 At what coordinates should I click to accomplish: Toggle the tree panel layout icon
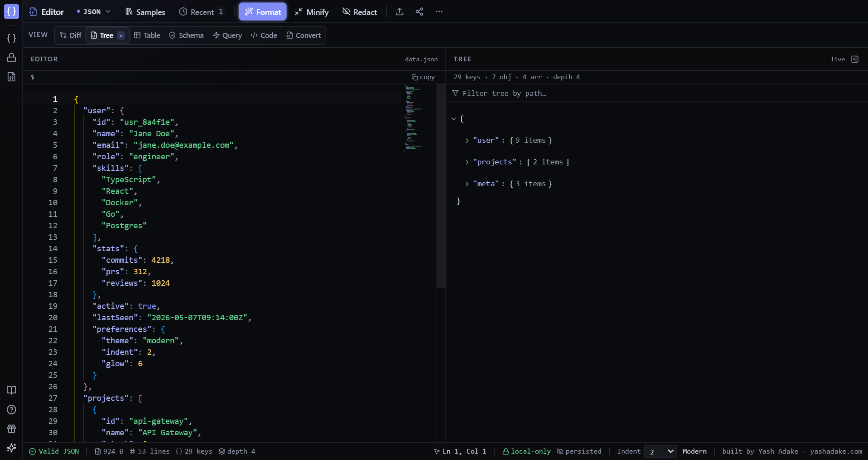pyautogui.click(x=855, y=59)
